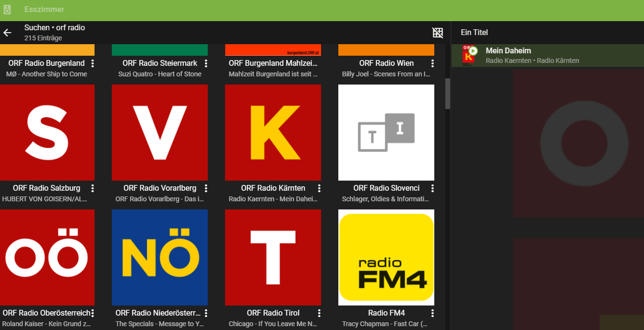Click the play icon on Mein Daheim
644x330 pixels.
[473, 50]
